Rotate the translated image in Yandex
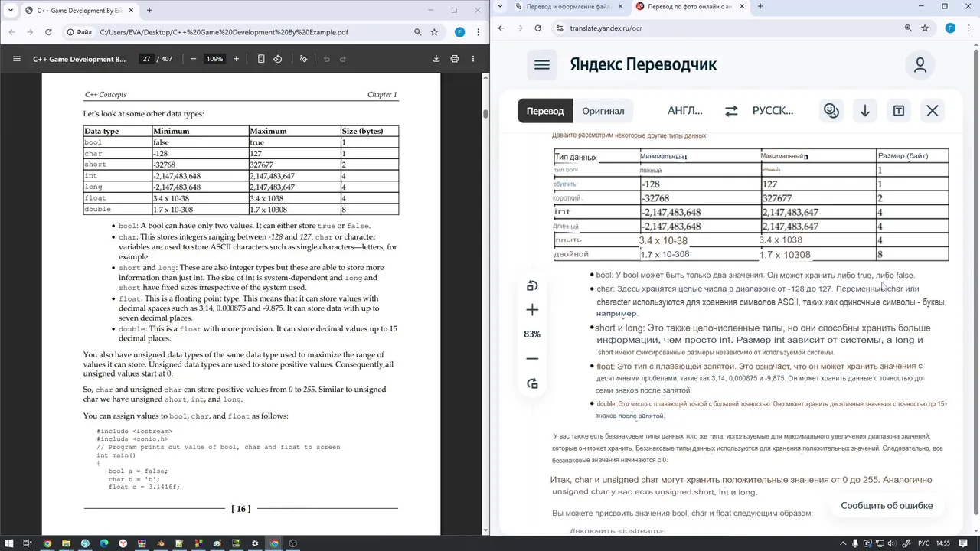 [x=532, y=285]
